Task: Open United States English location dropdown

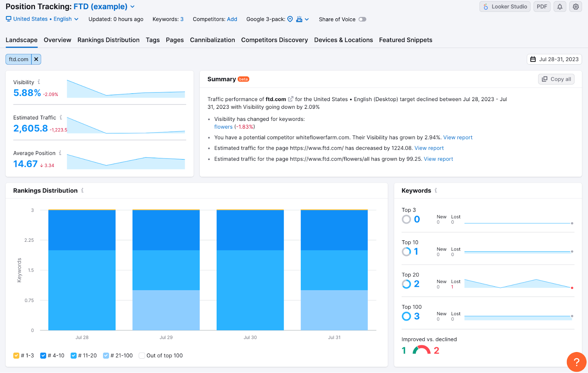Action: pyautogui.click(x=42, y=19)
